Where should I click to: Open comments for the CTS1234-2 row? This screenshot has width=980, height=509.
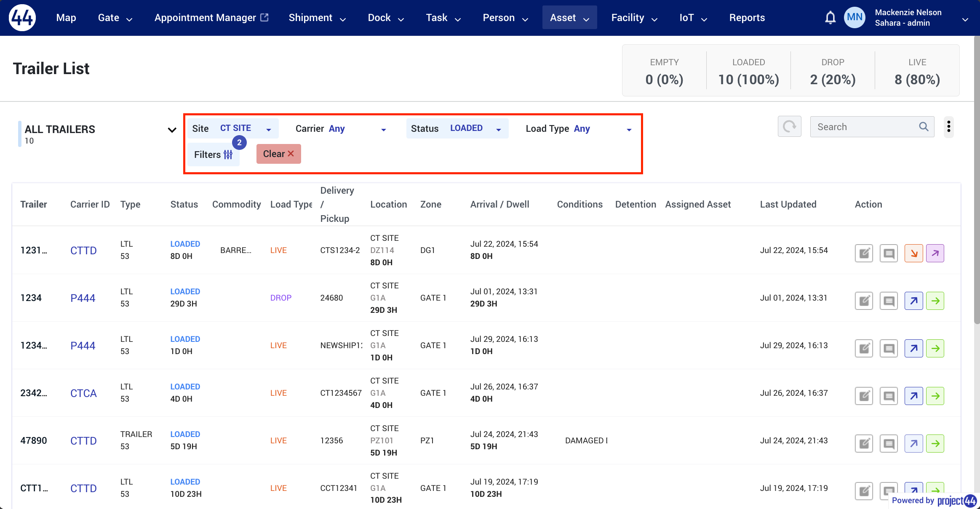click(x=889, y=253)
